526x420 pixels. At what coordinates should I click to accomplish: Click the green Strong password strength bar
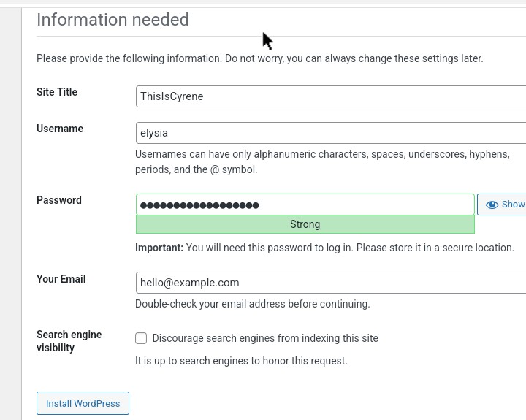click(x=305, y=224)
